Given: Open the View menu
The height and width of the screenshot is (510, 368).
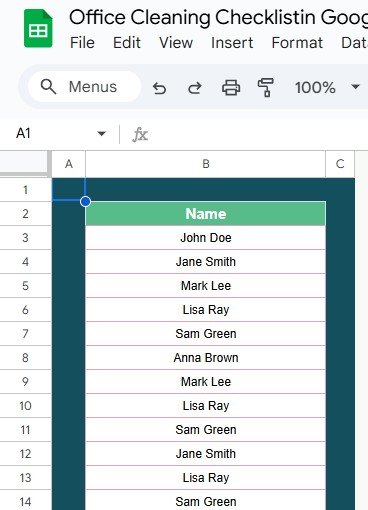Looking at the screenshot, I should coord(176,43).
